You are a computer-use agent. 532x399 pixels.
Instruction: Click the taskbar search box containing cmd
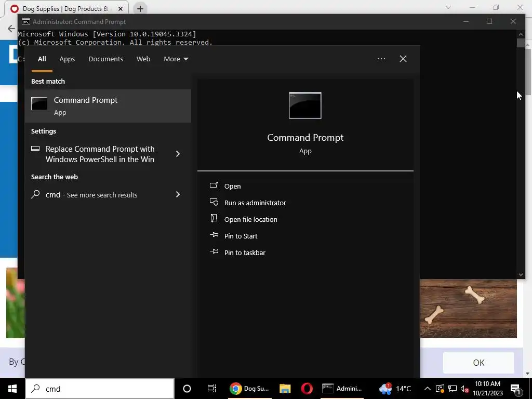100,389
